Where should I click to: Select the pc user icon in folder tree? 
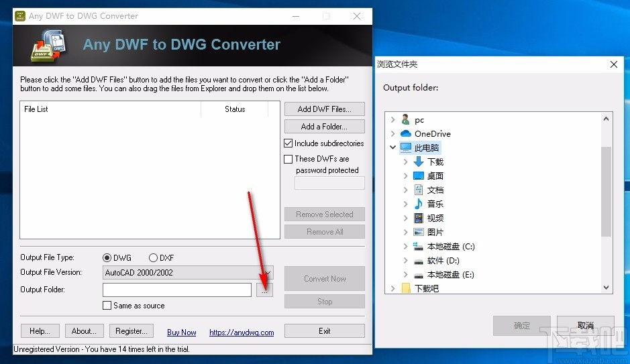pos(406,119)
